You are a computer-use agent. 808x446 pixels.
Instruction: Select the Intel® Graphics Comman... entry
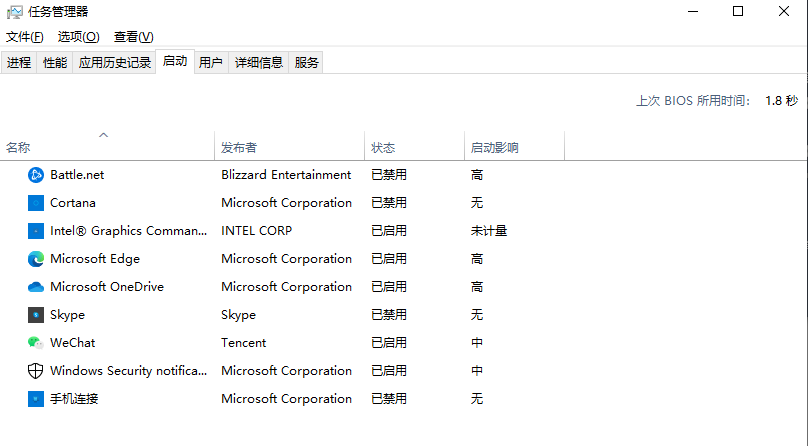(x=128, y=231)
